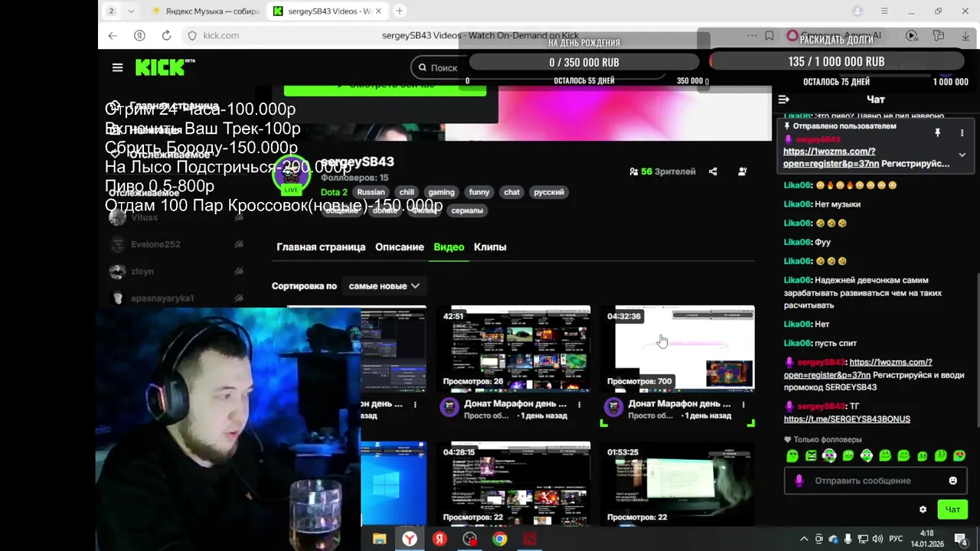Share the channel via share icon
Screen dimensions: 980x551
coord(713,171)
